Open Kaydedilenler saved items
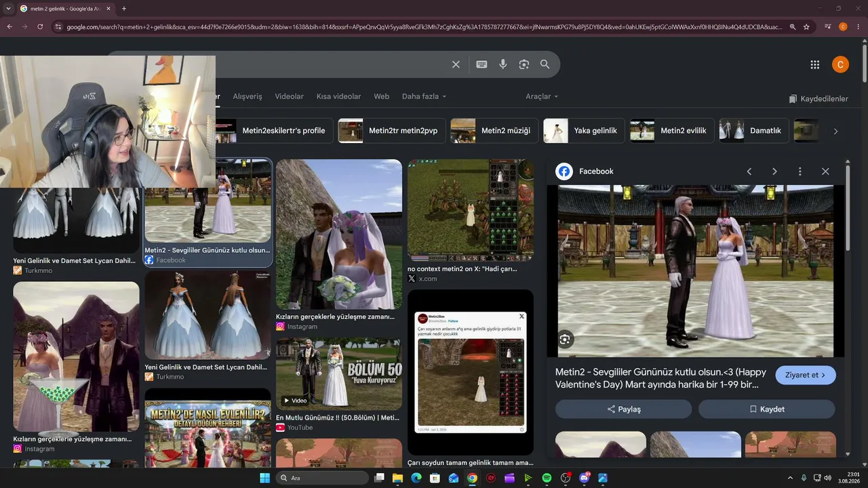 point(818,99)
